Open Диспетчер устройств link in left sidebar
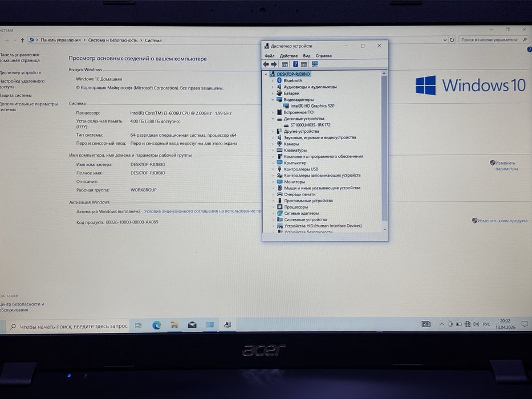Viewport: 532px width, 399px height. tap(20, 72)
